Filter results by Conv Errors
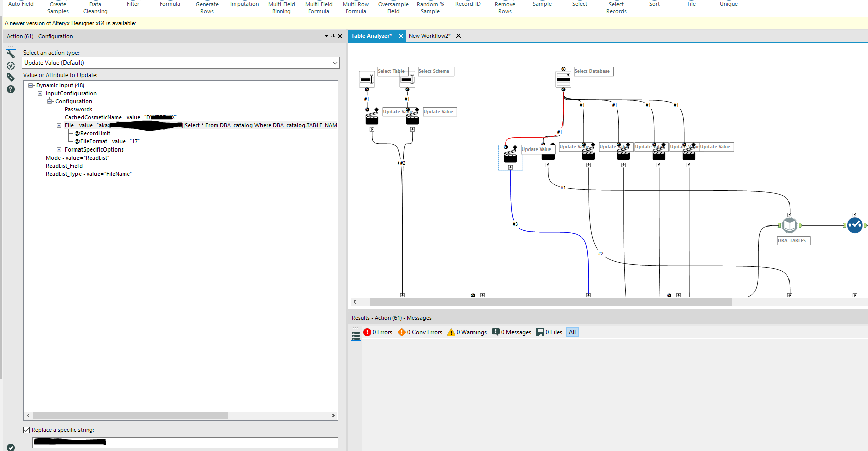The image size is (868, 451). [420, 332]
